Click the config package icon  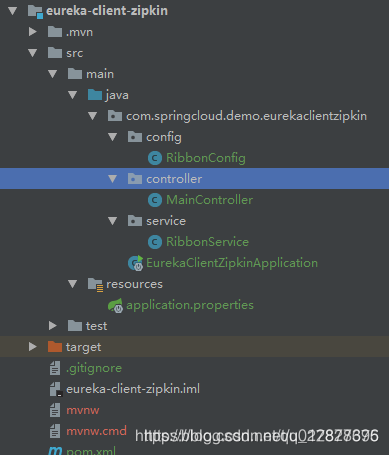[x=135, y=137]
